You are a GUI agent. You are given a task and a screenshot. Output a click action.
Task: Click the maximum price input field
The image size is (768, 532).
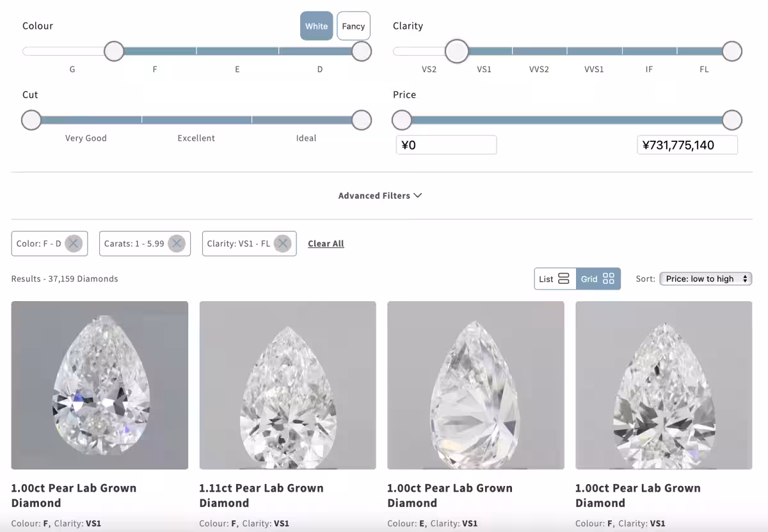[687, 145]
